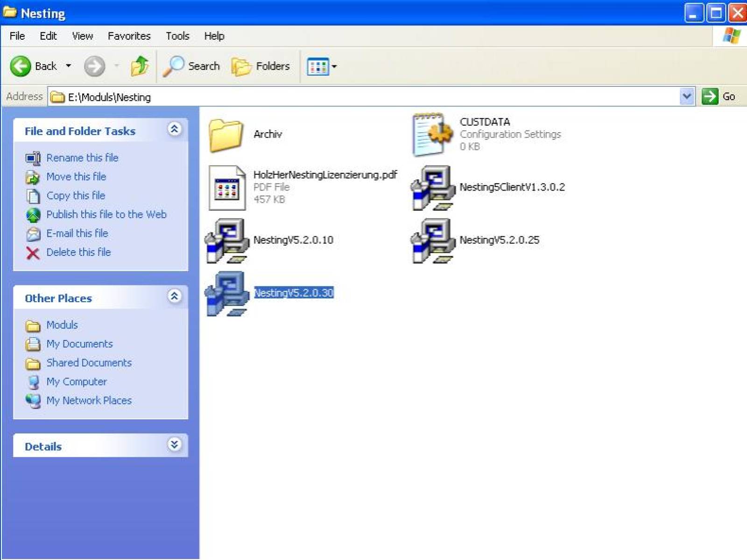Expand the Details panel

(x=174, y=444)
